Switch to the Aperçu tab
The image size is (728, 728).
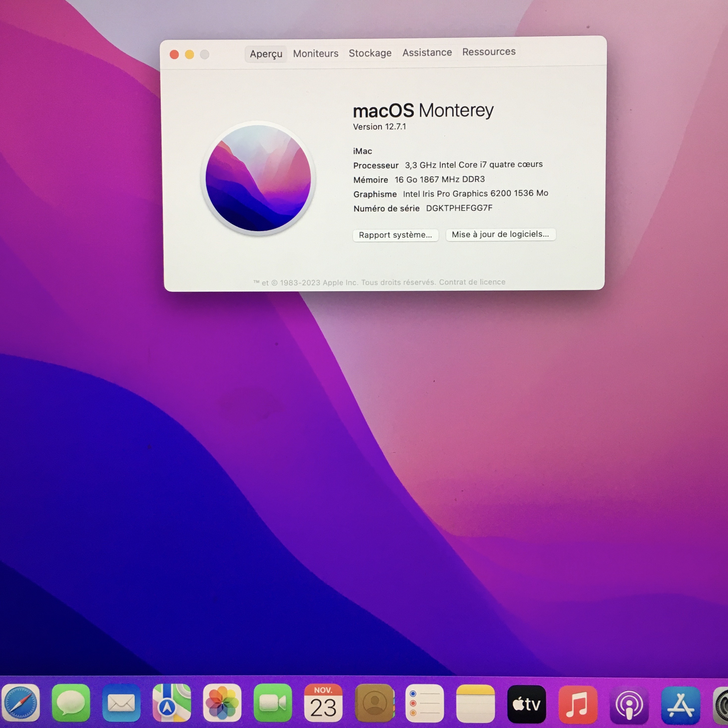pyautogui.click(x=266, y=54)
